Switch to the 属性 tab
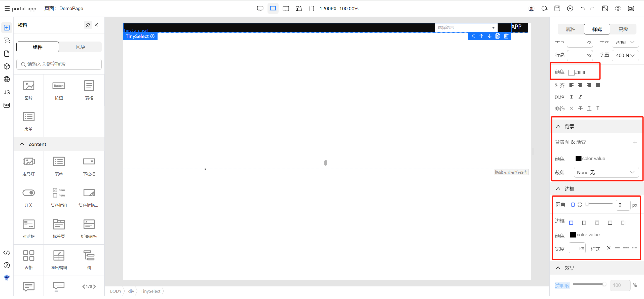Screen dimensions: 644x299 point(571,29)
